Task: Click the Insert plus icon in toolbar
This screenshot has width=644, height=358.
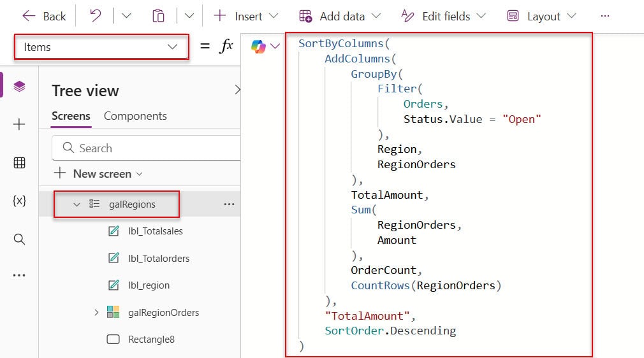Action: 220,15
